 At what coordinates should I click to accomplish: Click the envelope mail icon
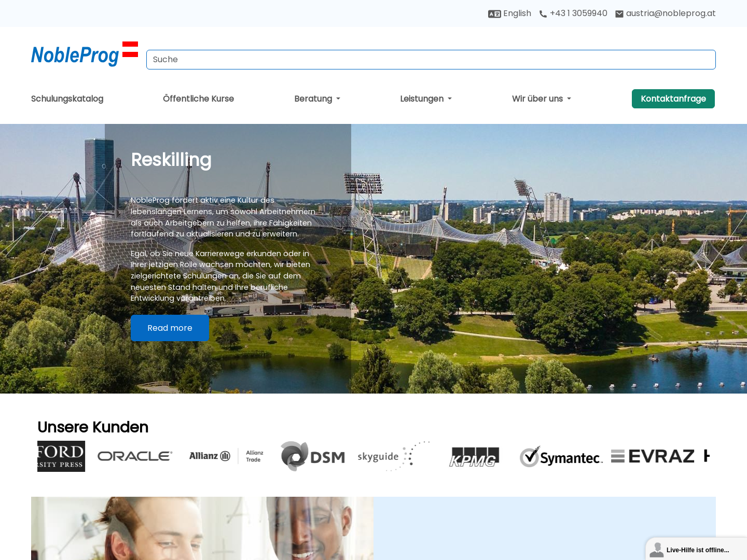[619, 14]
